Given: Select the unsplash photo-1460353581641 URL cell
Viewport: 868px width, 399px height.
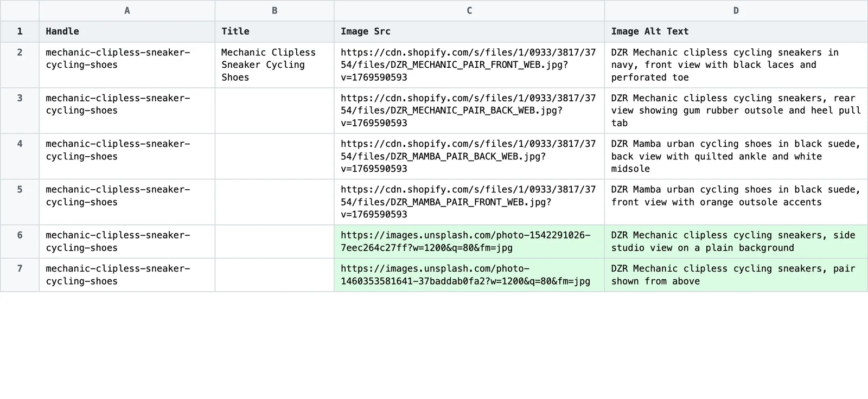Looking at the screenshot, I should point(469,275).
